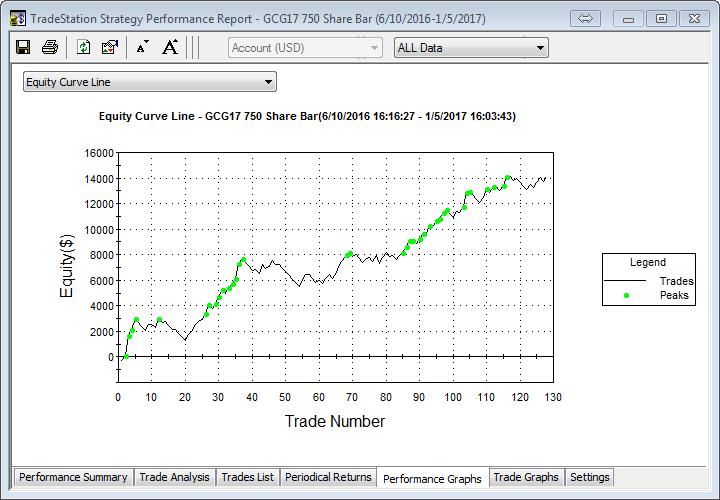Click the Refresh report icon
The width and height of the screenshot is (720, 500).
84,47
